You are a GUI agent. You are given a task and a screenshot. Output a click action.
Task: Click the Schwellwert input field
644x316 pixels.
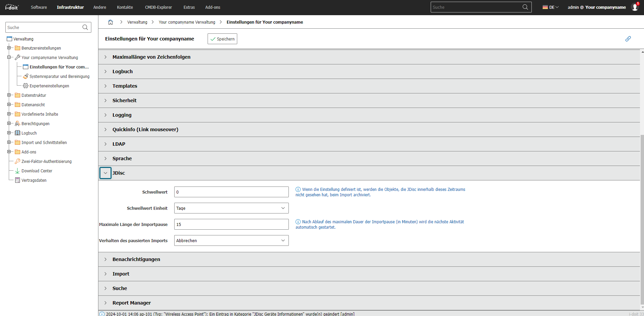(x=232, y=192)
